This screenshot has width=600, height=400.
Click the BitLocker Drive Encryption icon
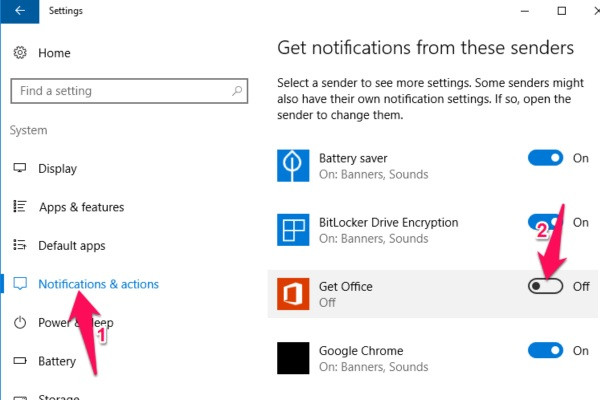pos(293,230)
